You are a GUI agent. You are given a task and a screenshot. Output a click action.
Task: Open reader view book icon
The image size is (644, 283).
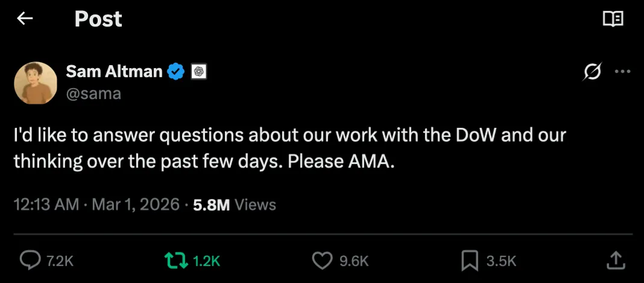(x=613, y=19)
